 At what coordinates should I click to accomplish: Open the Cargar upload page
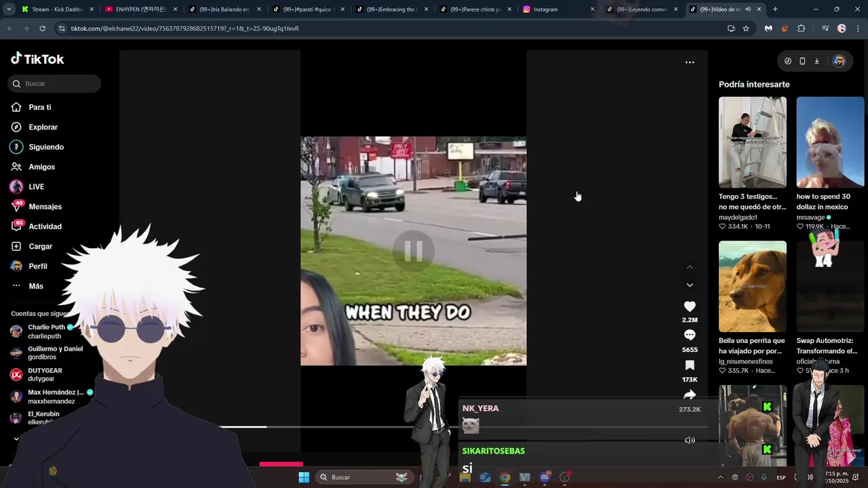[x=40, y=246]
